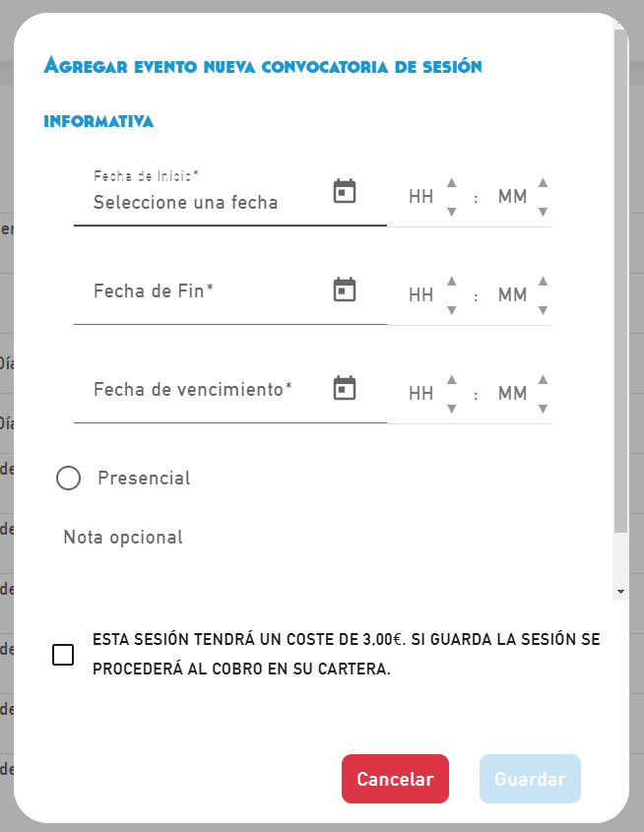Click the Guardar button
The width and height of the screenshot is (644, 832).
pyautogui.click(x=530, y=779)
